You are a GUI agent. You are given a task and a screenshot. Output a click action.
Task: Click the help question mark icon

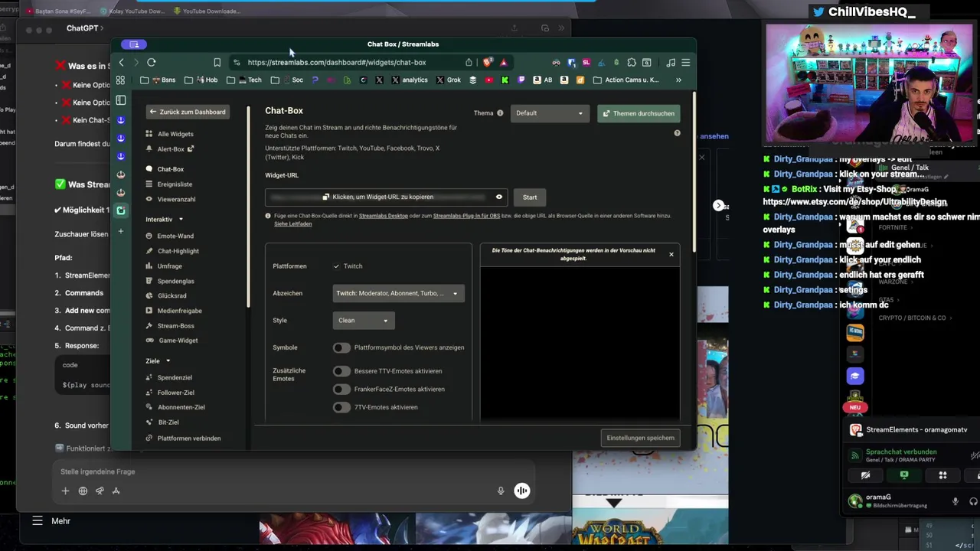click(x=677, y=133)
